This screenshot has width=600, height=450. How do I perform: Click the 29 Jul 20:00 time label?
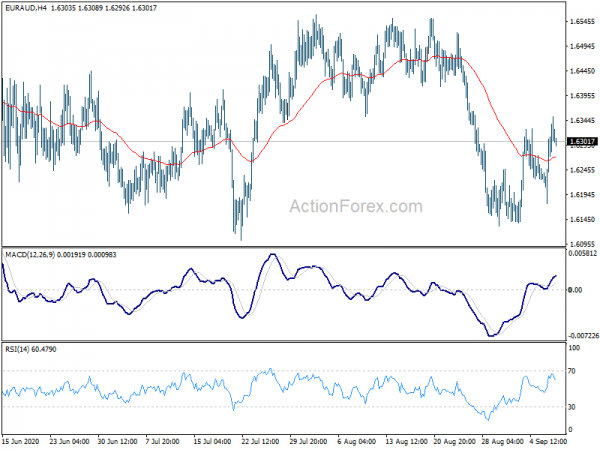(308, 441)
